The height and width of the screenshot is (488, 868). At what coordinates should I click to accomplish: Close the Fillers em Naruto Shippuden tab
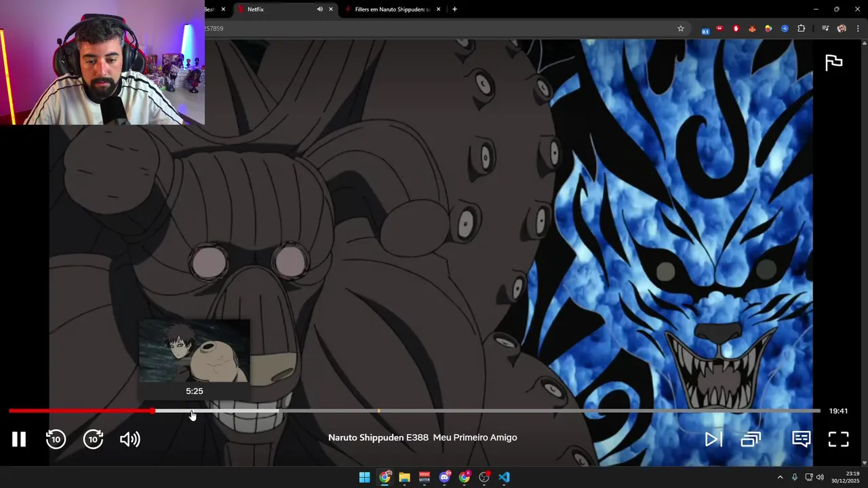[x=438, y=9]
